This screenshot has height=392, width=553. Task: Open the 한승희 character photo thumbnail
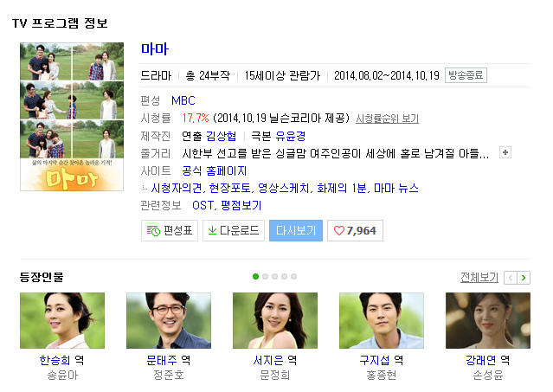tap(62, 320)
